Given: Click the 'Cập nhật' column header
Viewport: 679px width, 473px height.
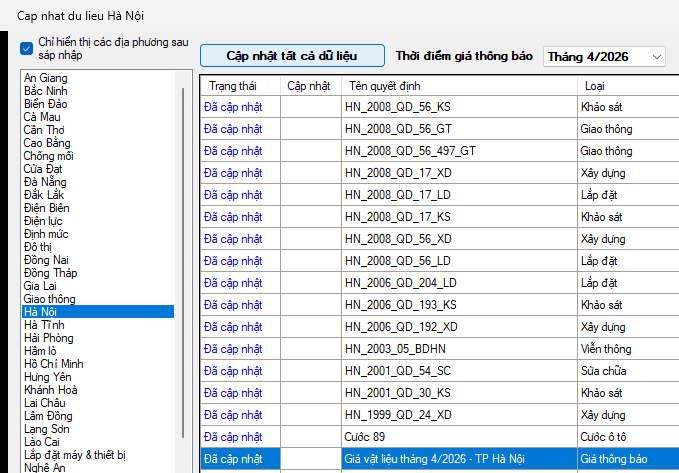Looking at the screenshot, I should pos(309,86).
